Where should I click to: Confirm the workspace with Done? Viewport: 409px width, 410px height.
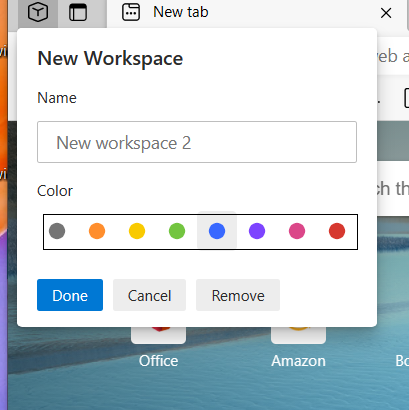click(70, 295)
